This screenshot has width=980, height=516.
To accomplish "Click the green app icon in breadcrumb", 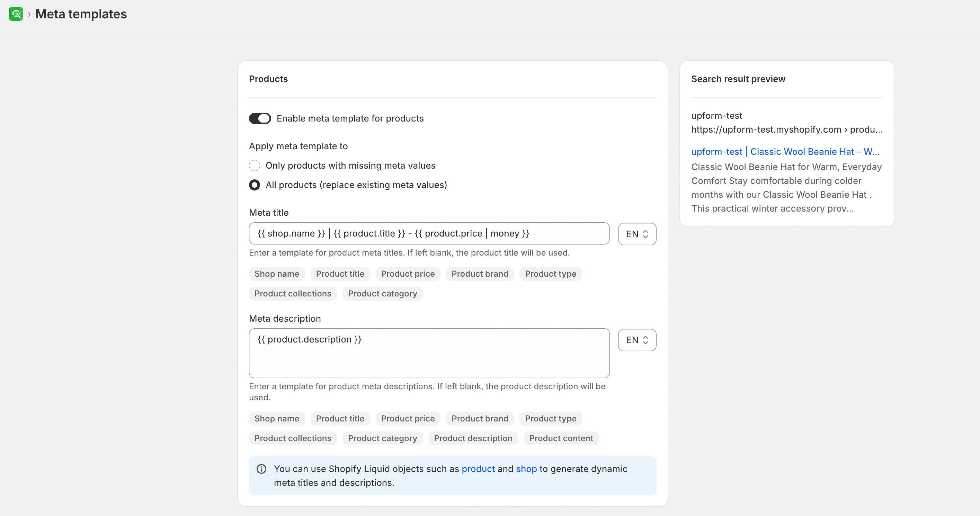I will click(x=16, y=14).
